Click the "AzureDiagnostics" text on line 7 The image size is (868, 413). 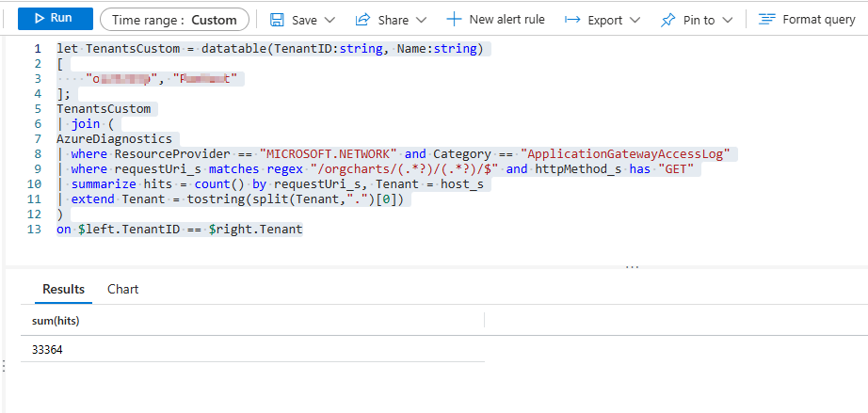click(x=114, y=139)
